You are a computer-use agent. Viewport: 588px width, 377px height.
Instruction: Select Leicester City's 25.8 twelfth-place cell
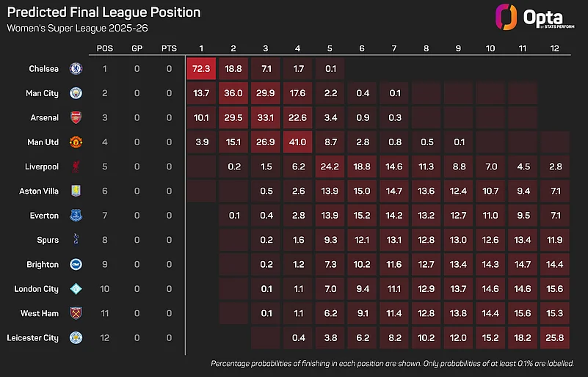555,337
